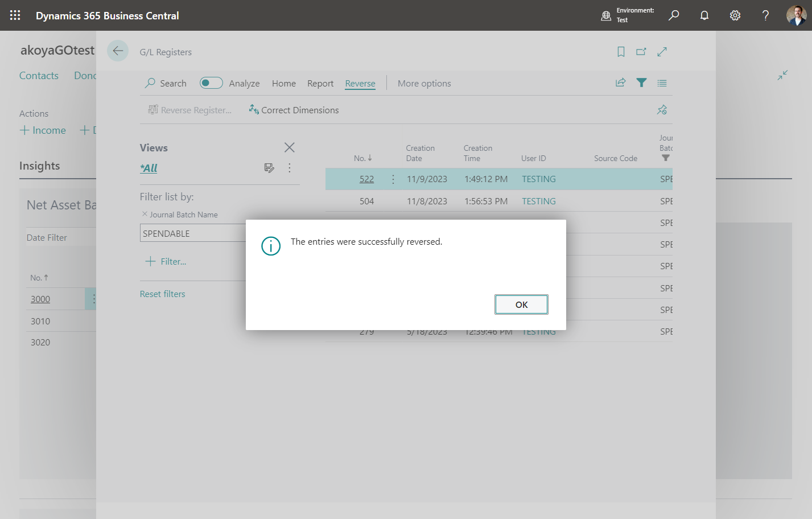Click the User ID column header

[534, 158]
